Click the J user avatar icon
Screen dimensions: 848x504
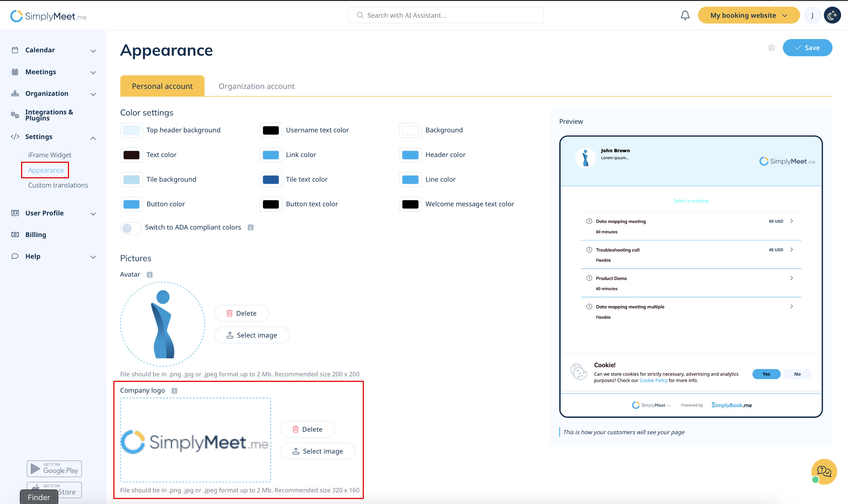click(812, 15)
